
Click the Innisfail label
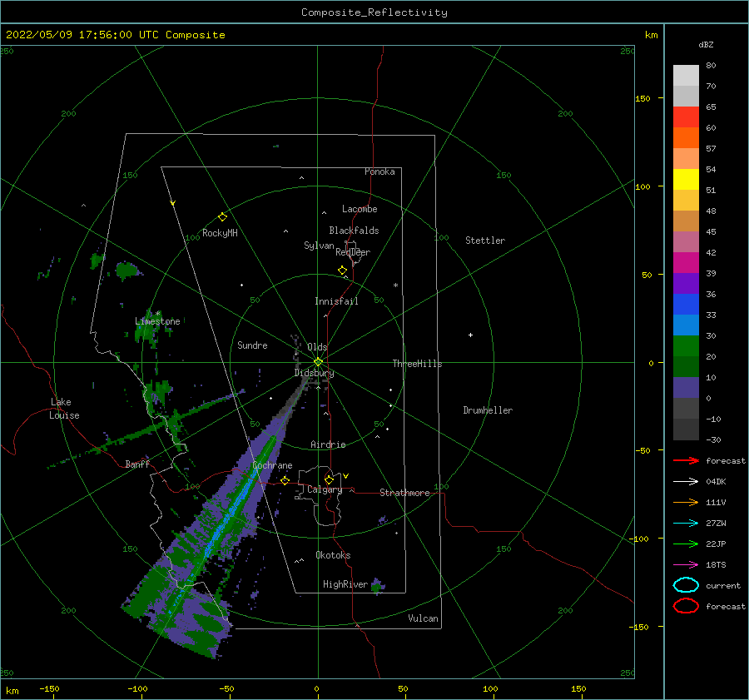click(x=336, y=301)
